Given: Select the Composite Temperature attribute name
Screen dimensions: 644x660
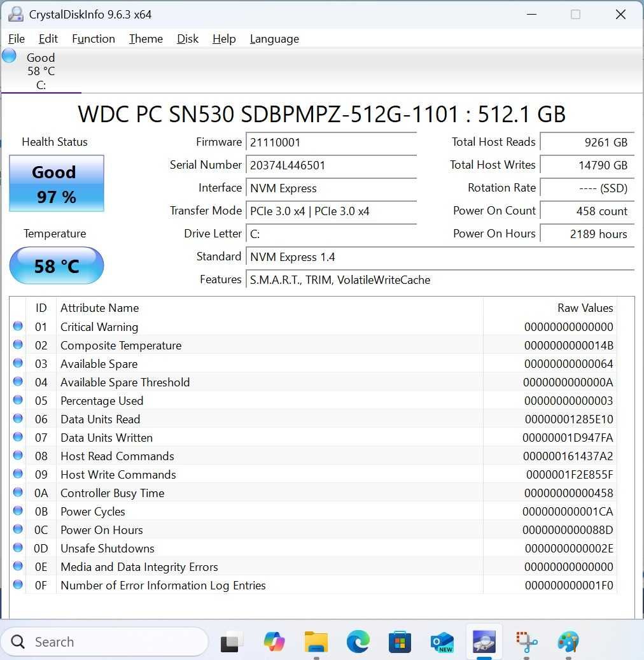Looking at the screenshot, I should pyautogui.click(x=121, y=346).
